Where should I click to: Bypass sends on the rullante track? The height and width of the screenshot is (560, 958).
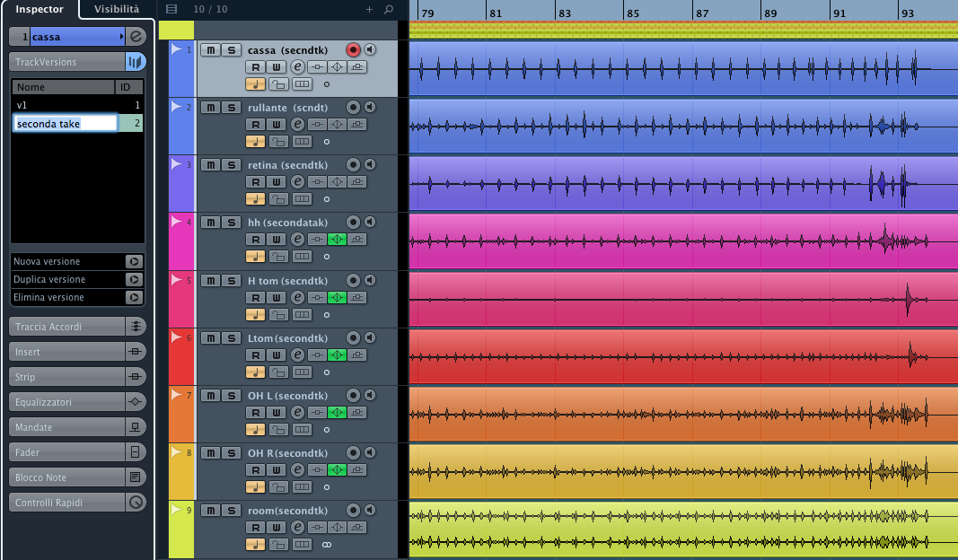357,125
